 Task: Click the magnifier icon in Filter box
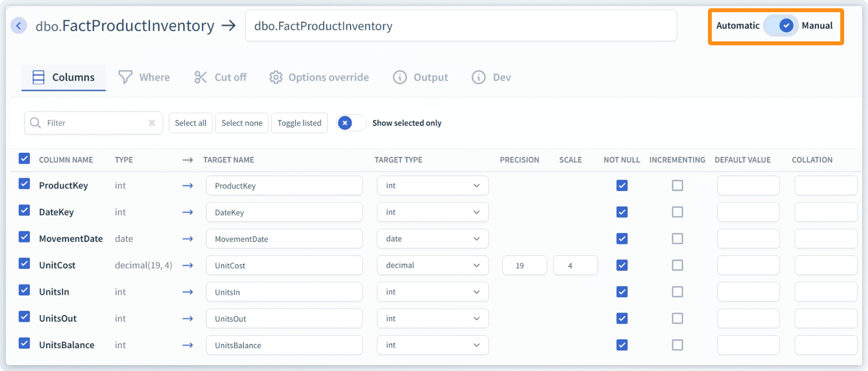(35, 123)
